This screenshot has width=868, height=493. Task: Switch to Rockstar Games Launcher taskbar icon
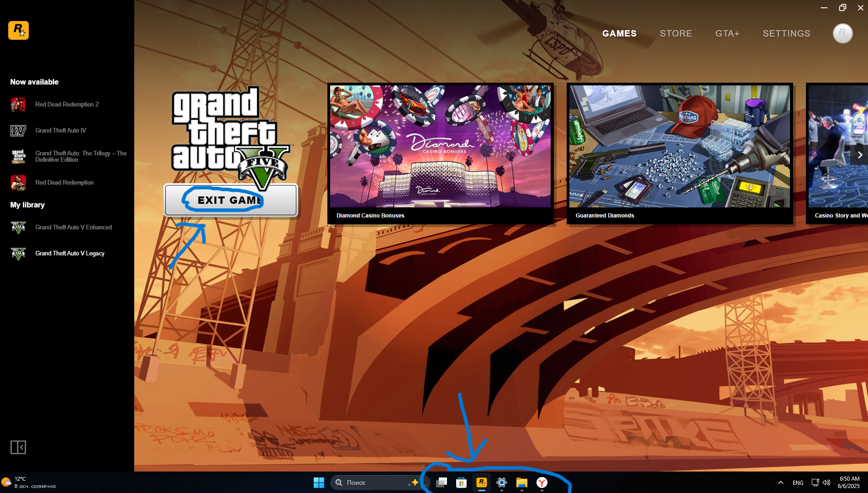[x=482, y=482]
